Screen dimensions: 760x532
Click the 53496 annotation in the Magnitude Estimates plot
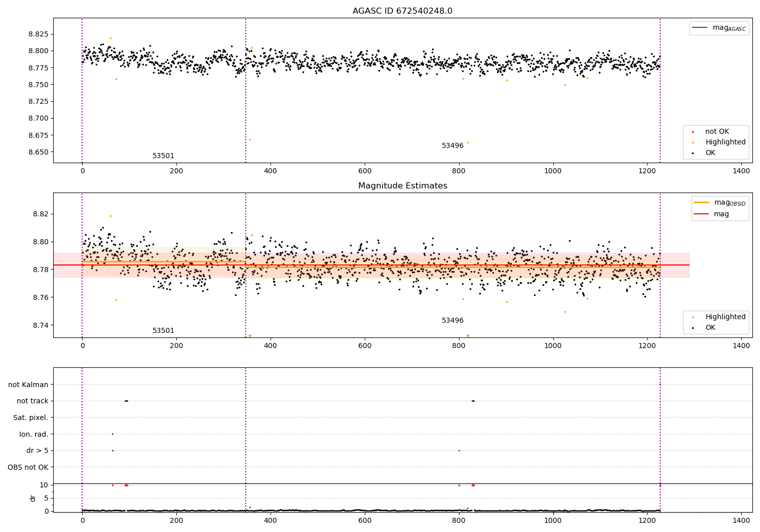pyautogui.click(x=452, y=321)
